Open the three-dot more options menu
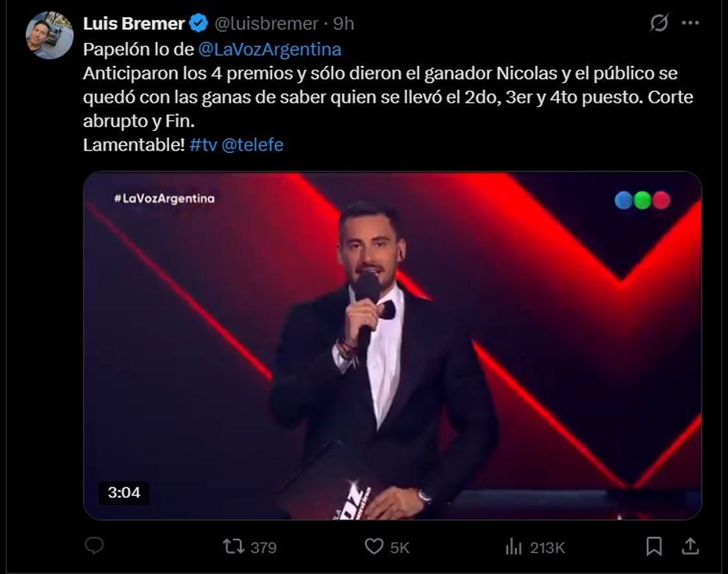 pos(690,23)
